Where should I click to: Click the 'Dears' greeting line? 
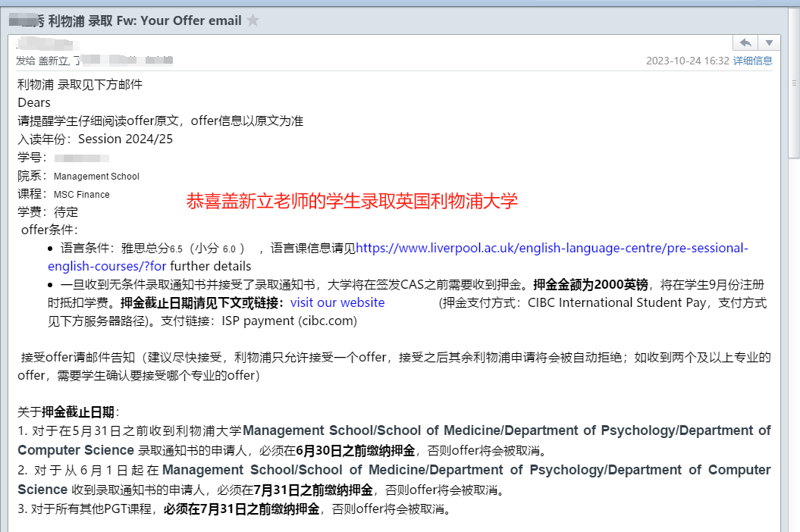(34, 102)
